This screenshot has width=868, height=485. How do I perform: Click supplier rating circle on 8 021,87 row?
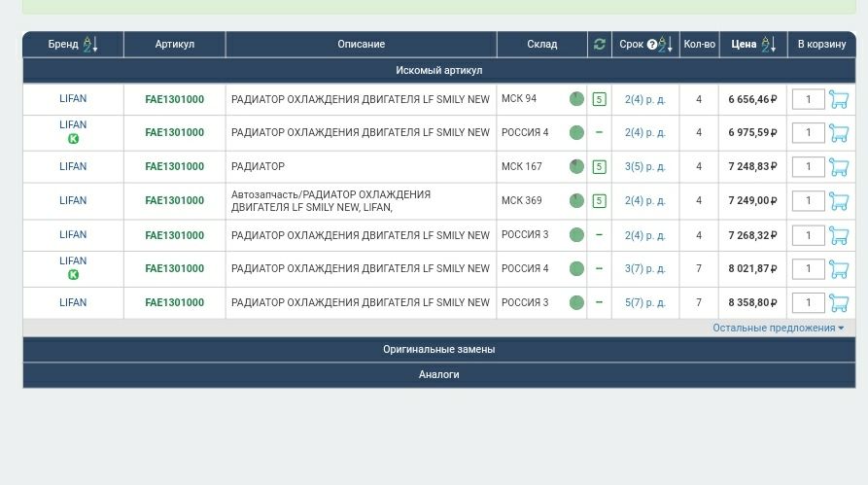576,268
